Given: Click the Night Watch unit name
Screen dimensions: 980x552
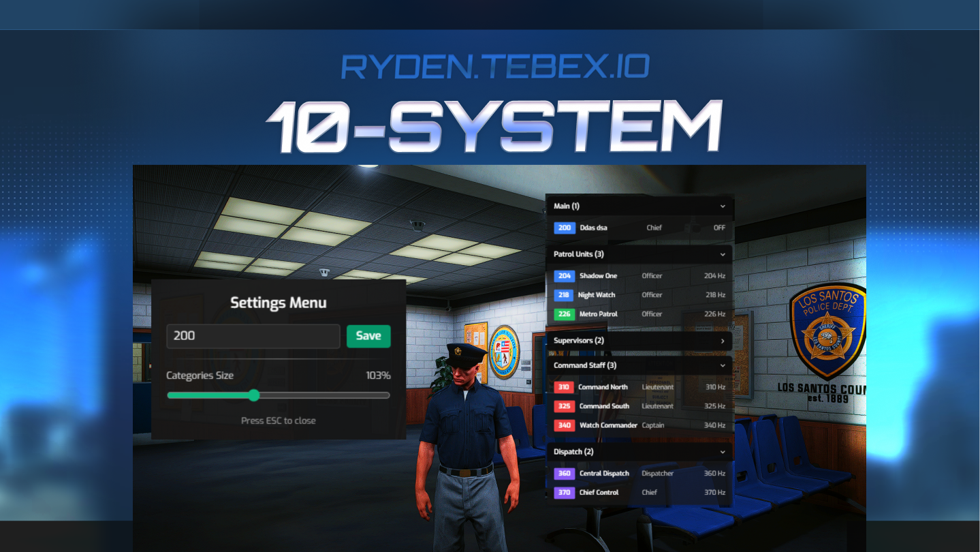Looking at the screenshot, I should [597, 295].
